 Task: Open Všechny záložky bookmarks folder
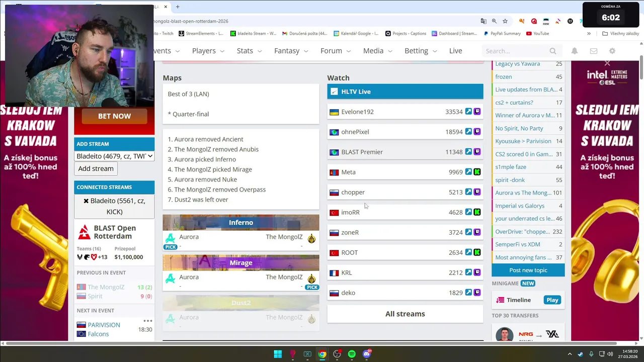click(x=620, y=34)
